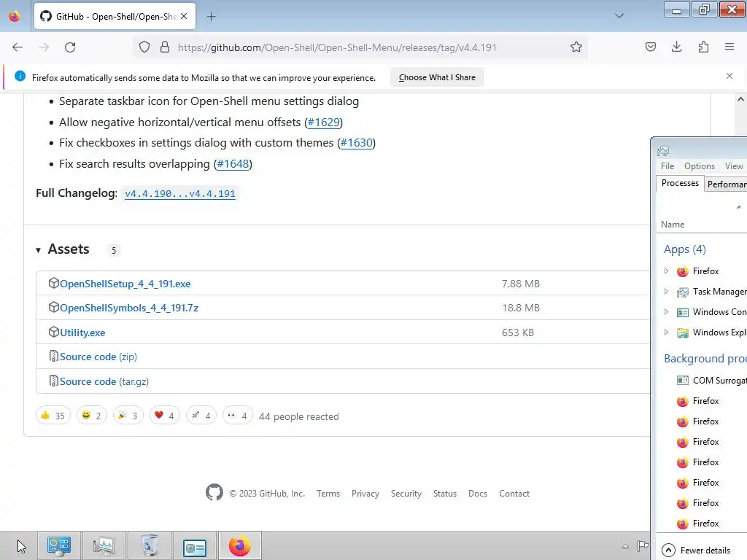Reload the GitHub page
The image size is (747, 560).
[x=70, y=47]
